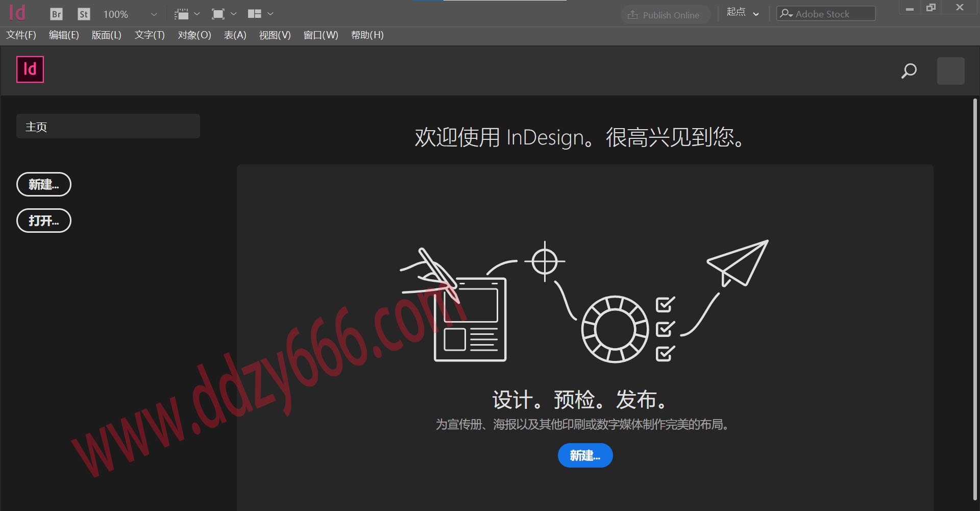The image size is (980, 511).
Task: Expand view options dropdown arrow
Action: click(x=197, y=14)
